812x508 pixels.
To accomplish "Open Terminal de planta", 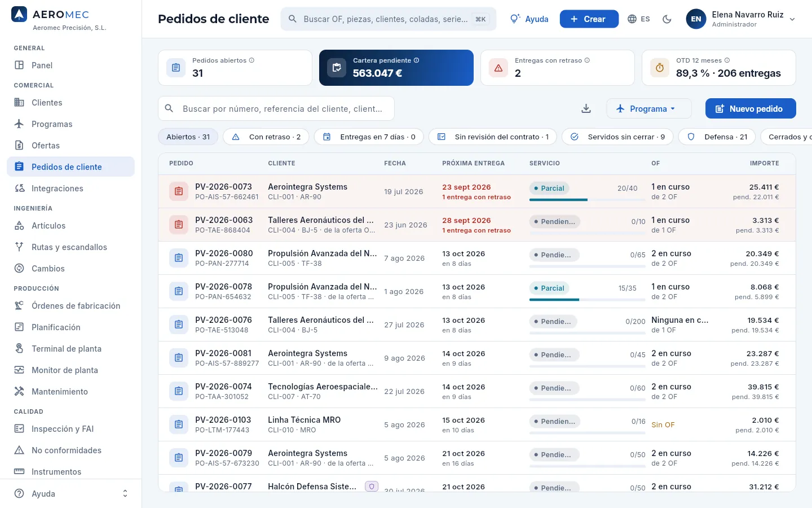I will [x=70, y=349].
